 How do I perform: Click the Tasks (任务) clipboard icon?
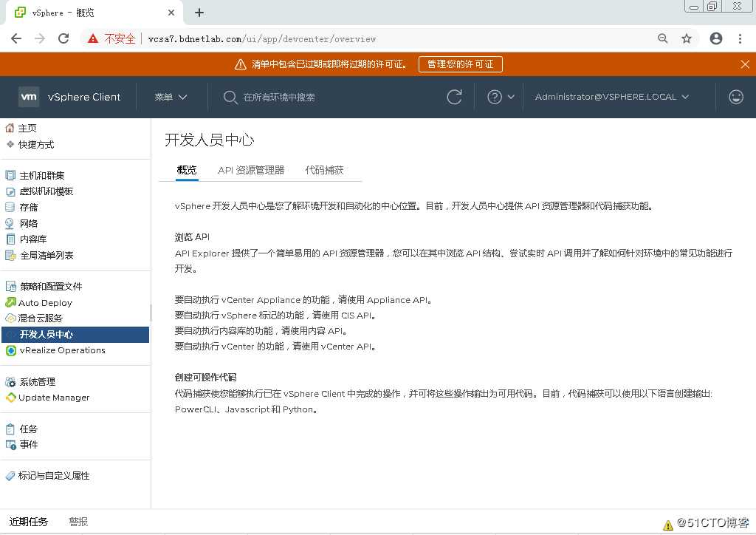click(10, 429)
